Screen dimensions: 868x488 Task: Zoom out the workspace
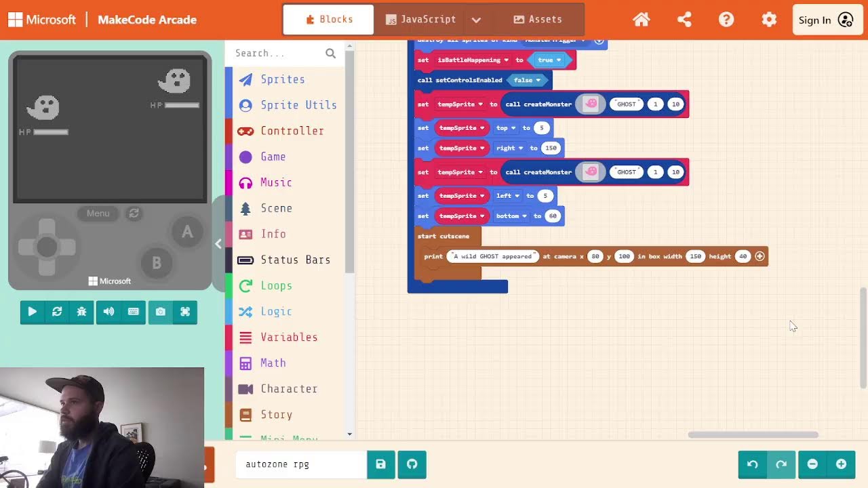(812, 464)
